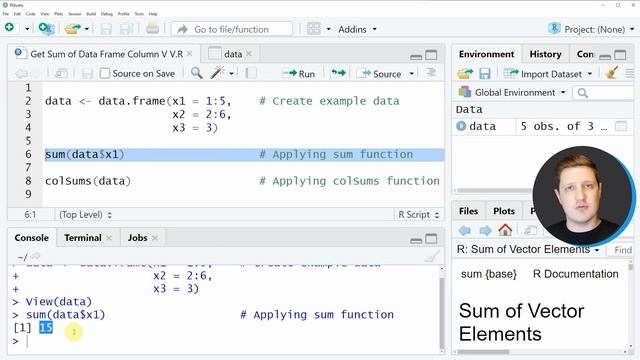Open the Code Tools wand dropdown arrow
Screen dimensions: 640x360
[231, 74]
